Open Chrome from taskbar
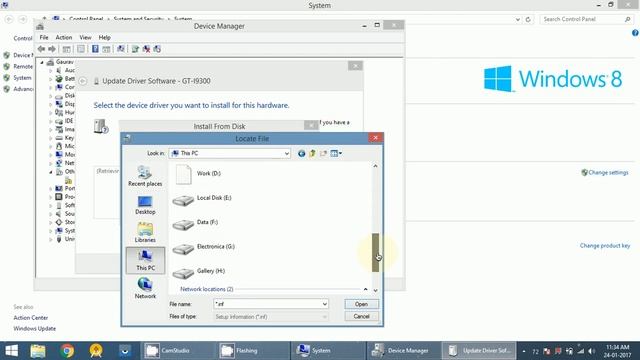Screen dimensions: 640x360 67,351
